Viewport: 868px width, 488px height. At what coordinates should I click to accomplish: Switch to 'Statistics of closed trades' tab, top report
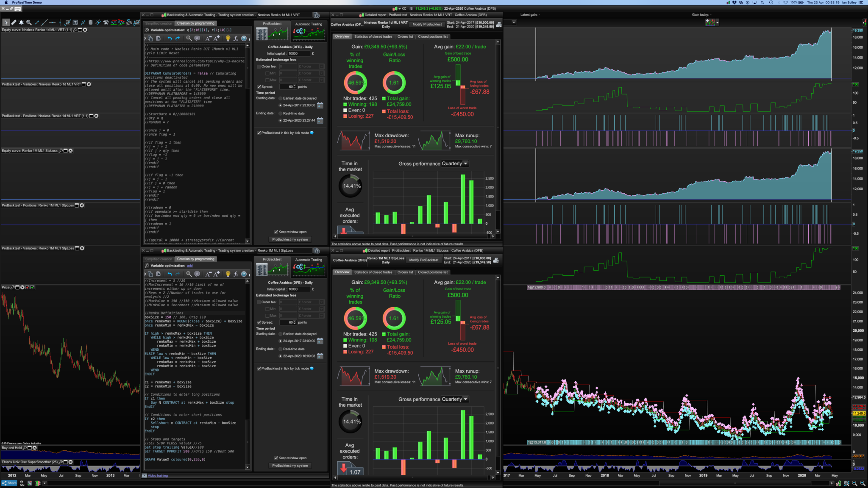[x=373, y=37]
